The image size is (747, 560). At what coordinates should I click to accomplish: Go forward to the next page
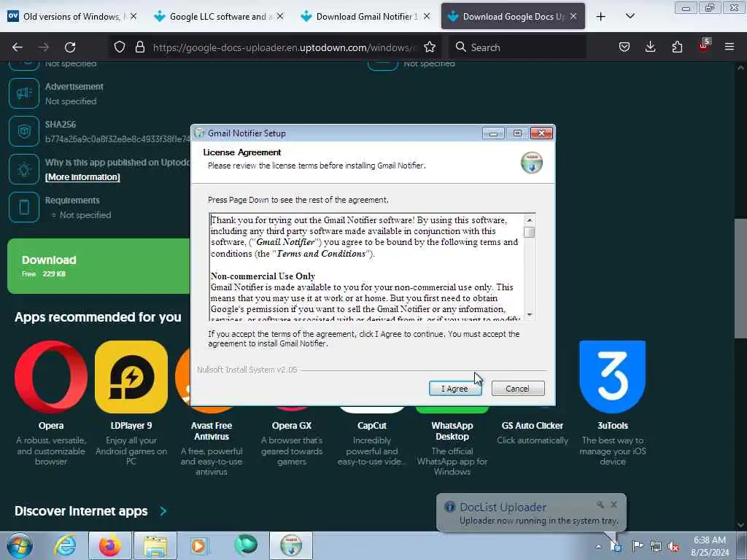point(44,47)
